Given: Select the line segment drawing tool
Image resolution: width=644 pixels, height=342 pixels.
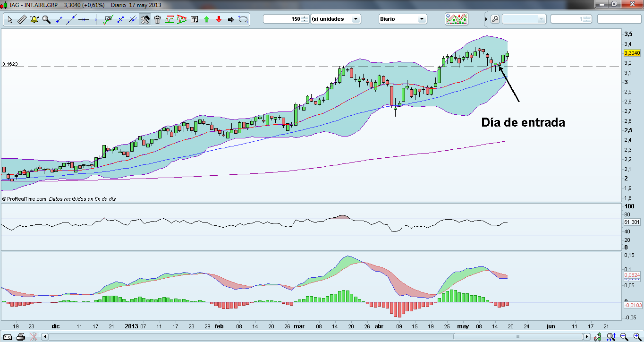Looking at the screenshot, I should [x=59, y=19].
